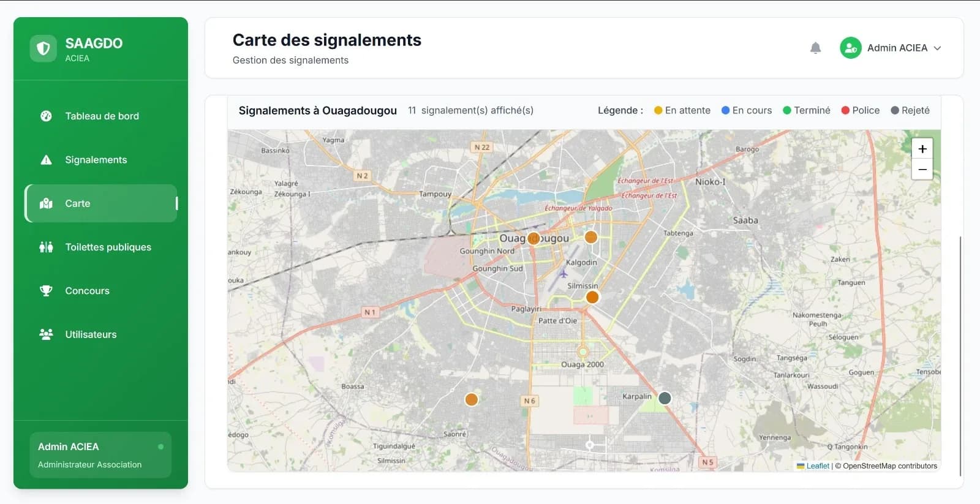Open the Concours trophy icon
Viewport: 980px width, 504px height.
46,291
